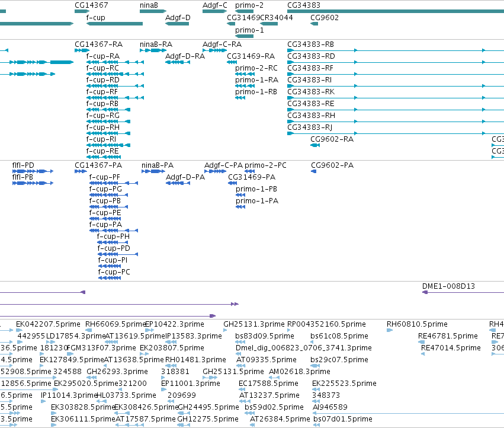Click the CG34383-RH transcript
Image resolution: width=504 pixels, height=428 pixels.
396,122
